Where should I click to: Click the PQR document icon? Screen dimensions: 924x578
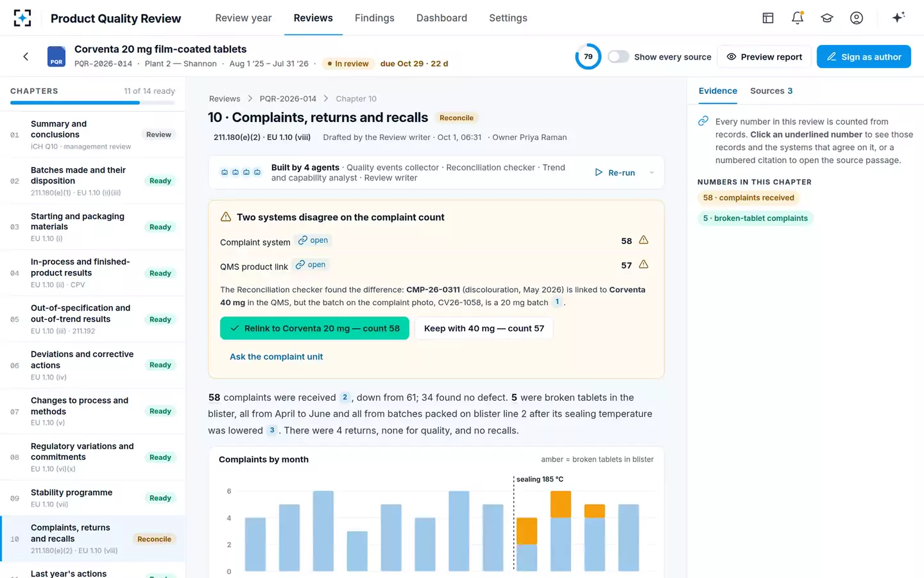pos(56,57)
